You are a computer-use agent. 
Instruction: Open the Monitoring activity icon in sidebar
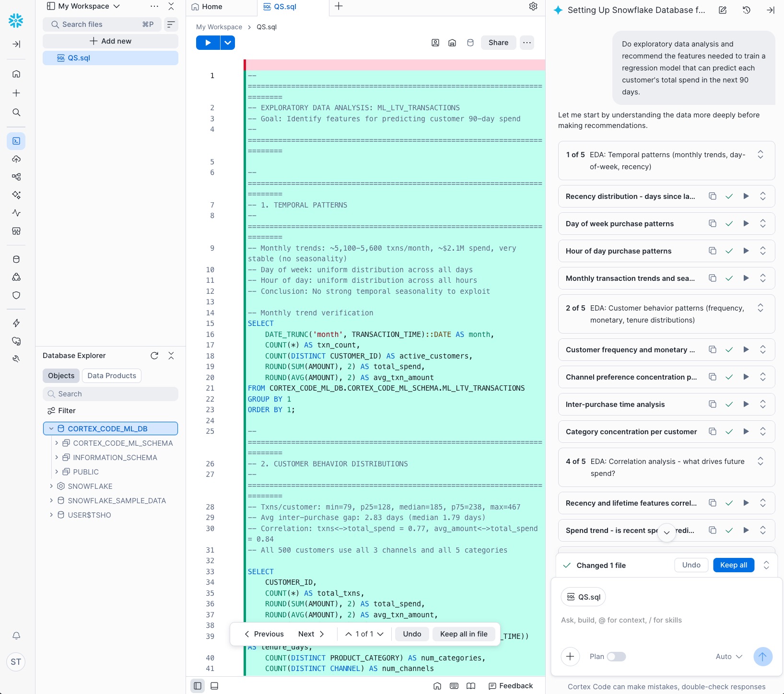click(x=16, y=213)
